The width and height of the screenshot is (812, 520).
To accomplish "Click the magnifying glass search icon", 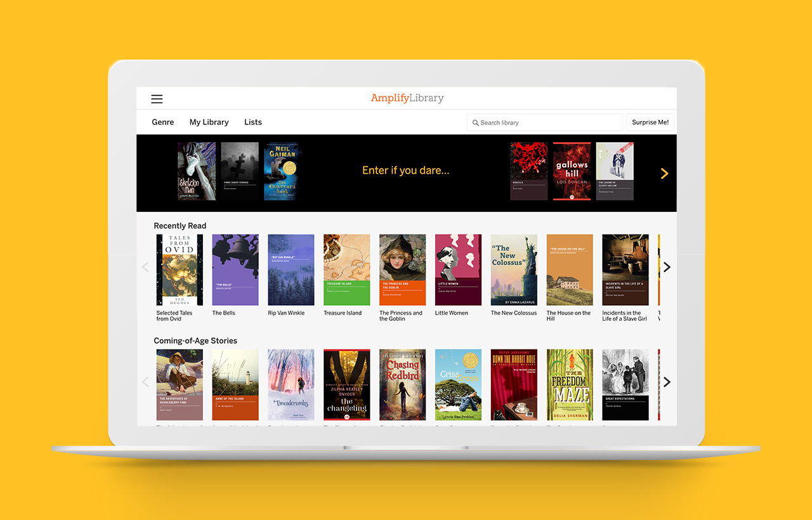I will [476, 122].
